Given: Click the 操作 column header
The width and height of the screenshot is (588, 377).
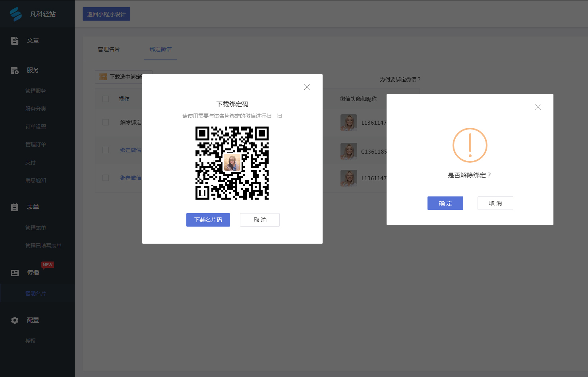Looking at the screenshot, I should [124, 99].
